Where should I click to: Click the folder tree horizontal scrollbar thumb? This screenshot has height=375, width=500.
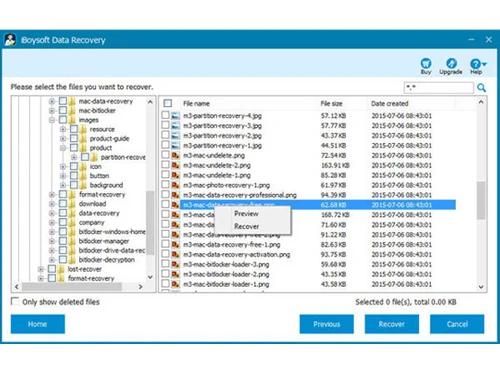tap(72, 287)
